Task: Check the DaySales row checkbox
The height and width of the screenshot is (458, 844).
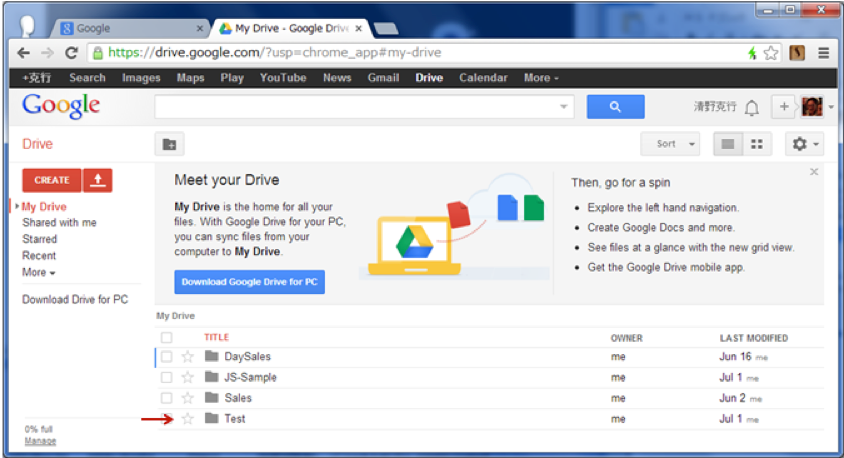Action: [166, 356]
